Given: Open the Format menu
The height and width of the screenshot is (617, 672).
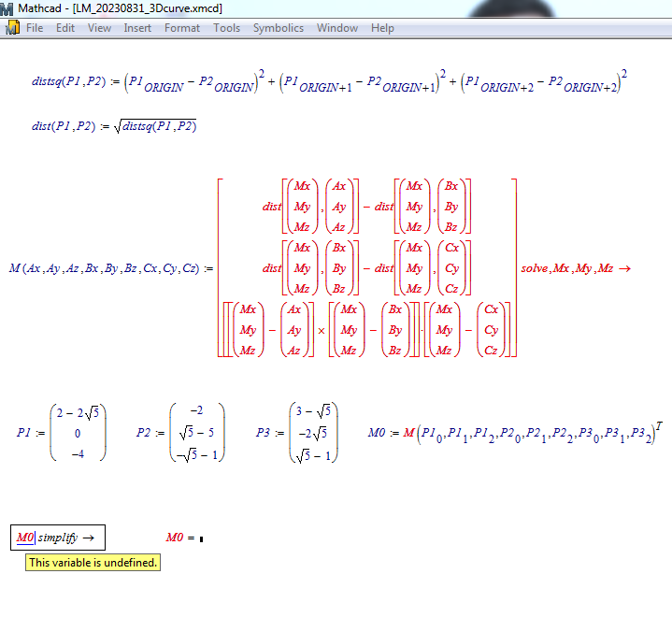Looking at the screenshot, I should click(x=182, y=28).
